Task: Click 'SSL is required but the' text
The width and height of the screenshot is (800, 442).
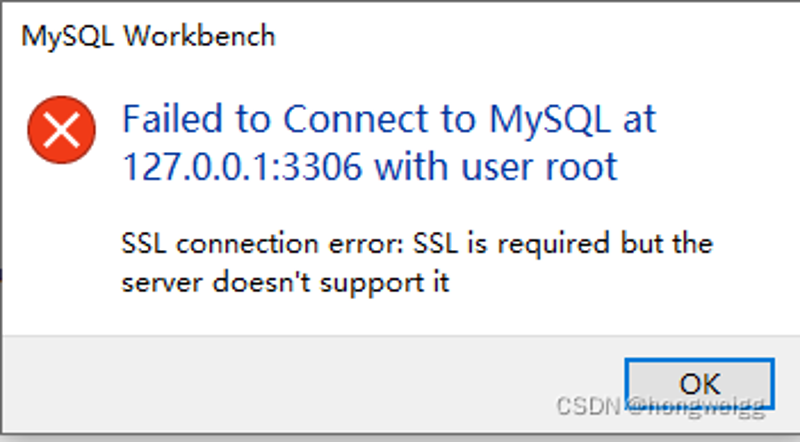Action: click(563, 243)
